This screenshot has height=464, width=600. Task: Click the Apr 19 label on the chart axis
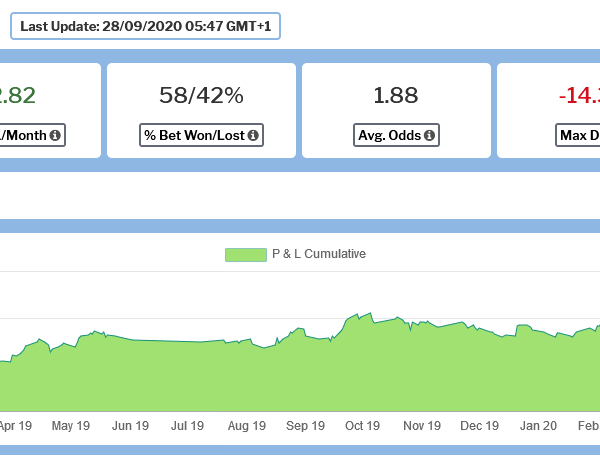pos(15,426)
